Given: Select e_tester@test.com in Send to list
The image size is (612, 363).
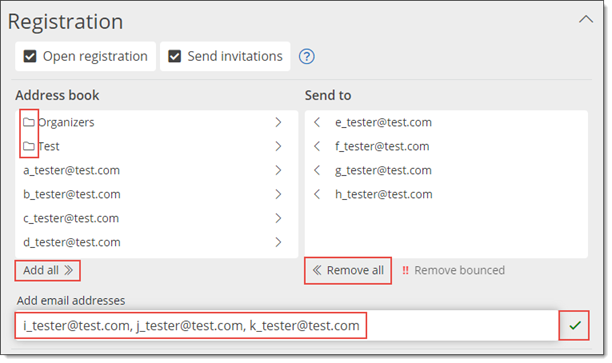Looking at the screenshot, I should coord(383,123).
